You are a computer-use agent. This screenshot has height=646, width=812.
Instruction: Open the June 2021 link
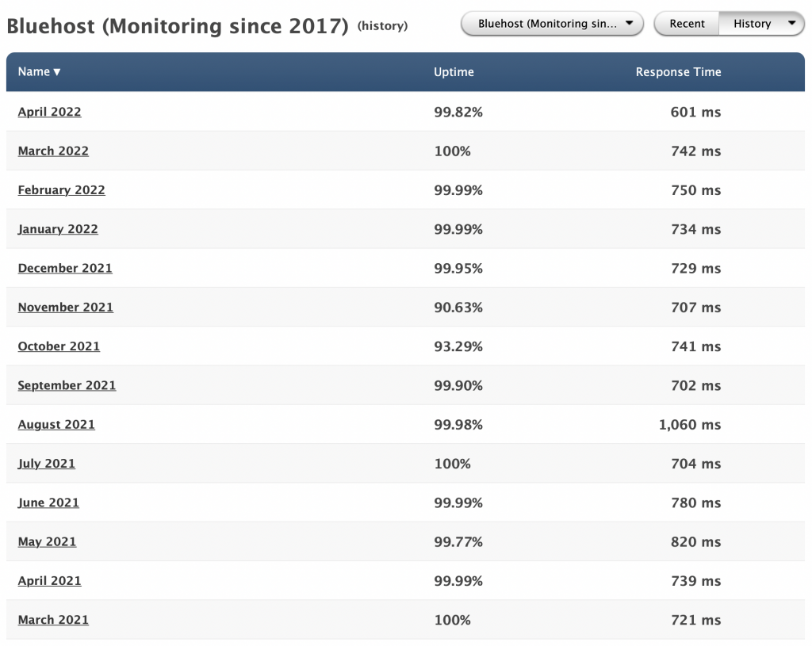pyautogui.click(x=48, y=503)
